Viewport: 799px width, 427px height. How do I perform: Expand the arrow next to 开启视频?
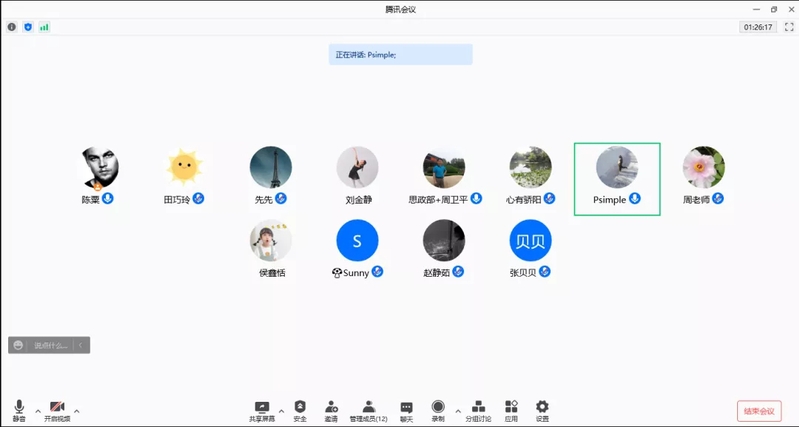(77, 411)
